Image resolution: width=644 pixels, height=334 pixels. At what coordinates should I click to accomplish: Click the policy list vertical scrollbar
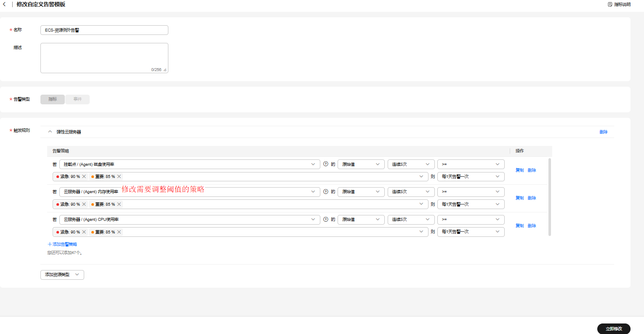pos(550,197)
